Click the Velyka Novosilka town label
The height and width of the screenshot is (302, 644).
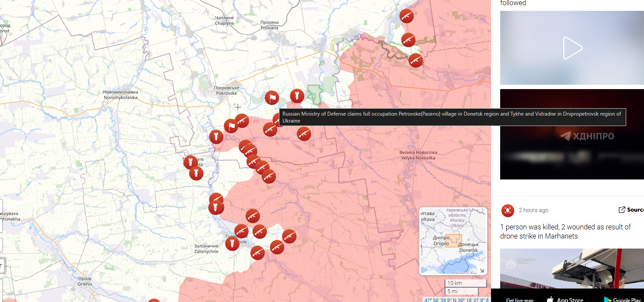coord(418,155)
